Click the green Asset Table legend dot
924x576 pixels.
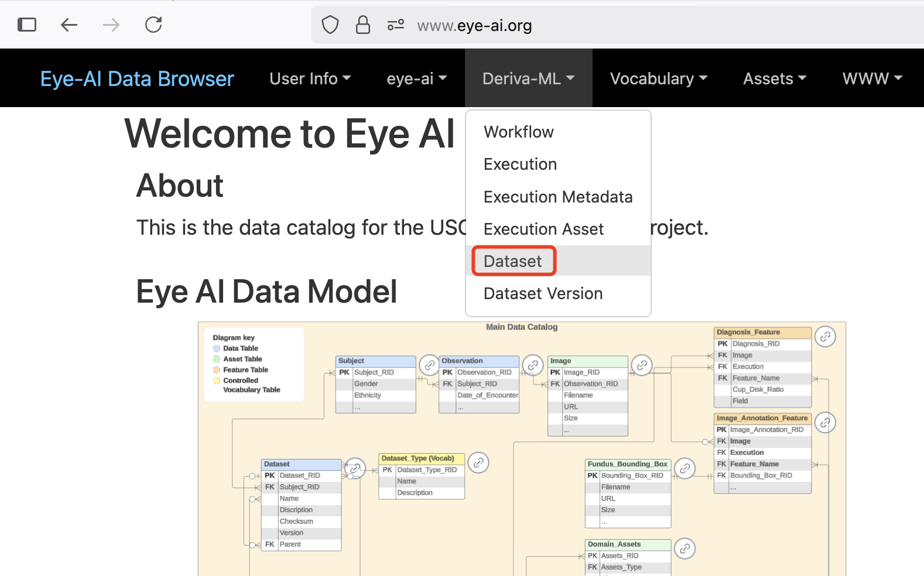(217, 359)
